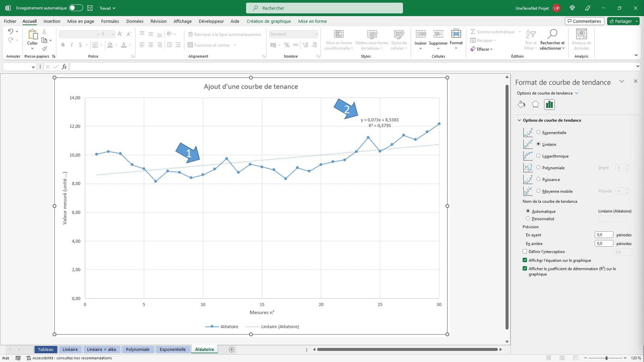This screenshot has width=644, height=362.
Task: Open the Effacer eraser tool
Action: pyautogui.click(x=481, y=49)
